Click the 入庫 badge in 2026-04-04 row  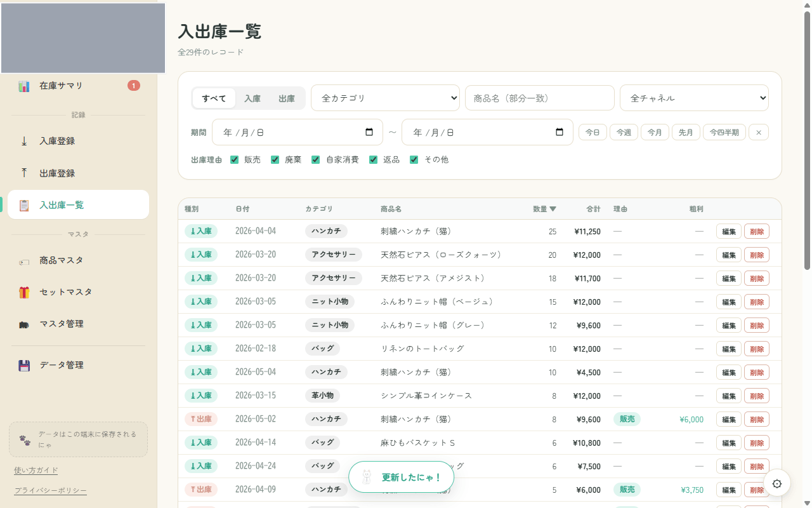tap(201, 231)
